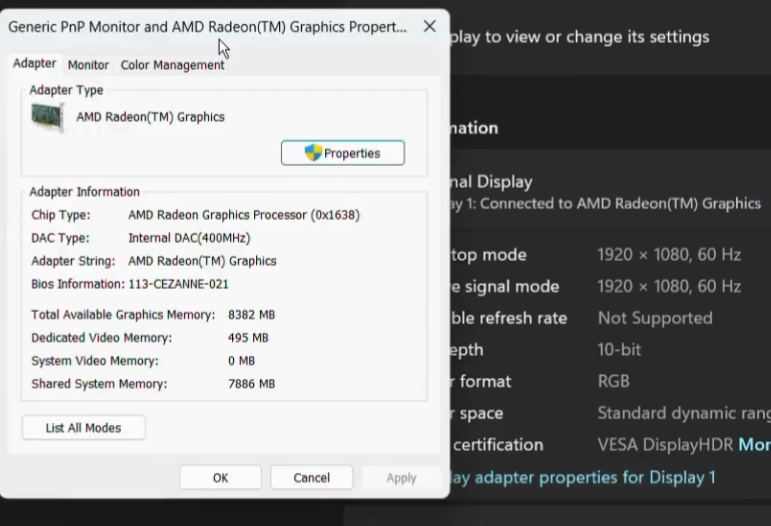The width and height of the screenshot is (771, 526).
Task: Click the 10-bit depth value in Settings
Action: point(619,350)
